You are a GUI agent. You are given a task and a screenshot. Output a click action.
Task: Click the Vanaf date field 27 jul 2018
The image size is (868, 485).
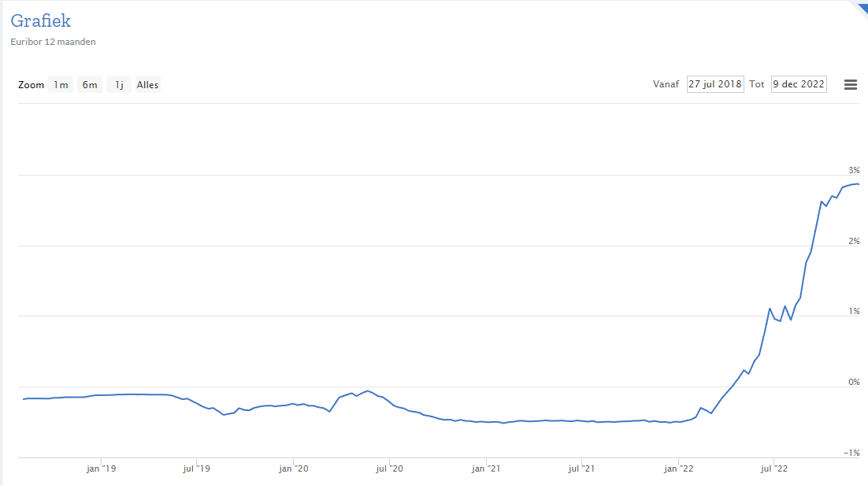pos(715,84)
